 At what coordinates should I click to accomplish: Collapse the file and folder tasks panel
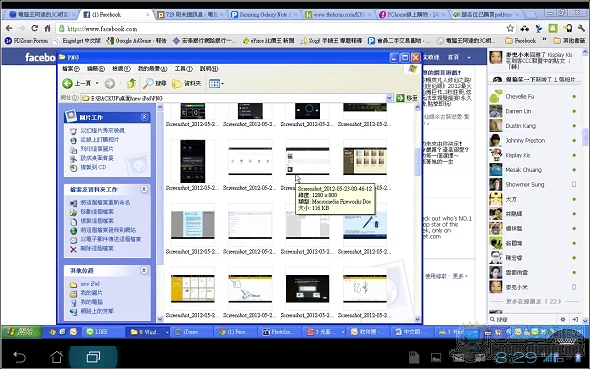144,189
